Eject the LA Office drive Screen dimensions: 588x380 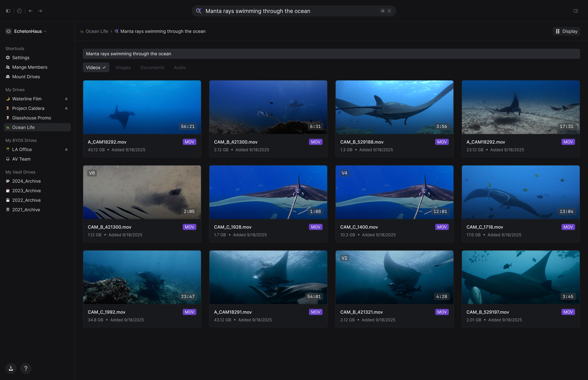[66, 150]
